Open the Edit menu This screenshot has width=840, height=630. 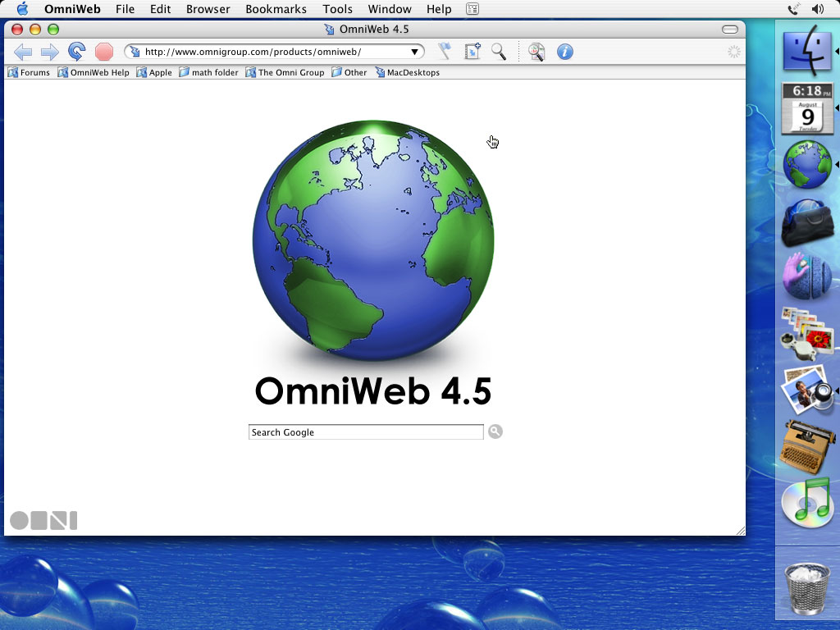160,9
